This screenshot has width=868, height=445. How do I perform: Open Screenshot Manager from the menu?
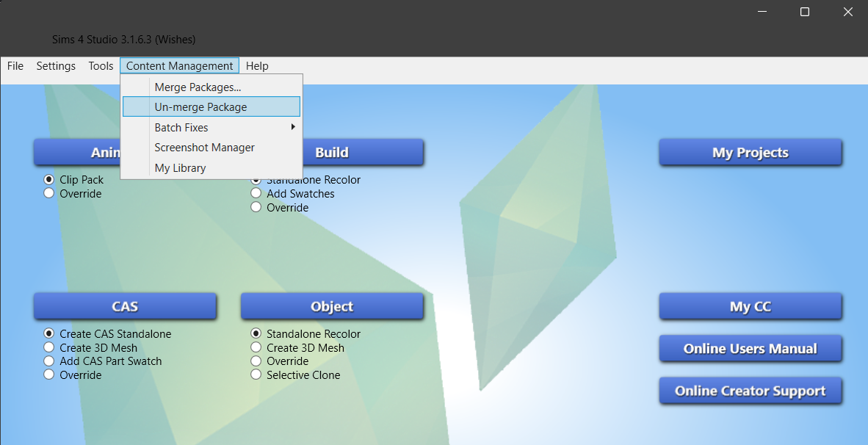point(211,147)
